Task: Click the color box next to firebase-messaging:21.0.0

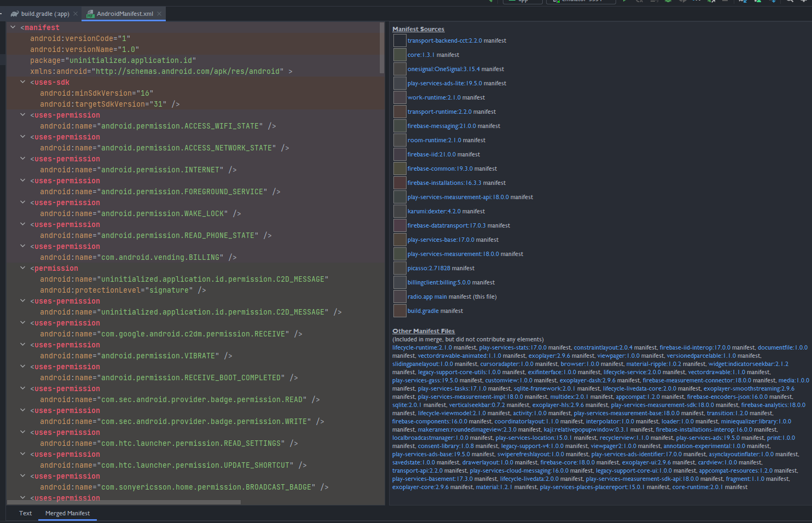Action: (400, 126)
